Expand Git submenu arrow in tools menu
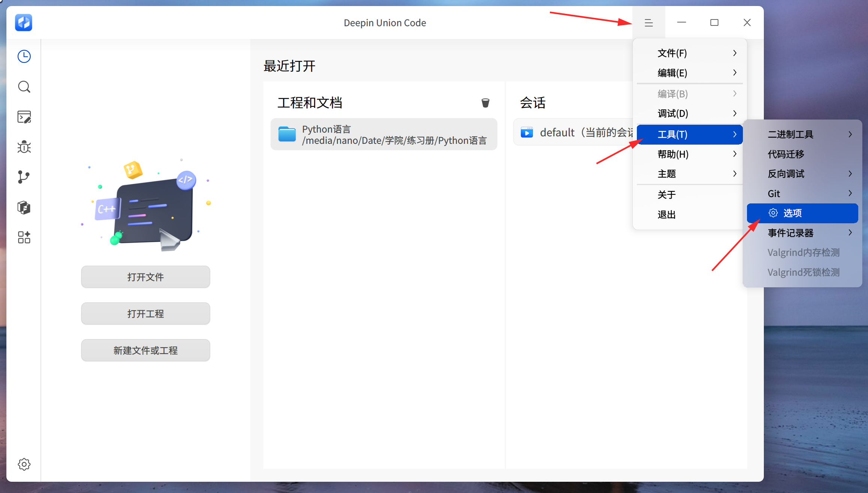The width and height of the screenshot is (868, 493). (850, 193)
